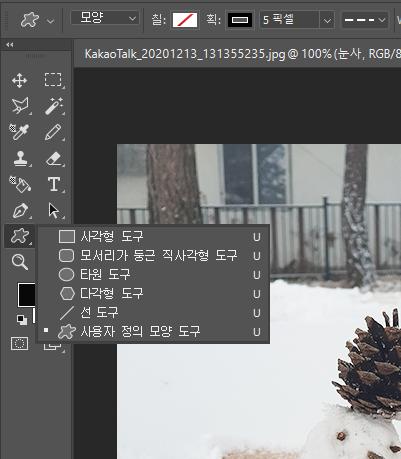Choose 다각형 도구 from flyout menu
401x459 pixels.
(154, 294)
